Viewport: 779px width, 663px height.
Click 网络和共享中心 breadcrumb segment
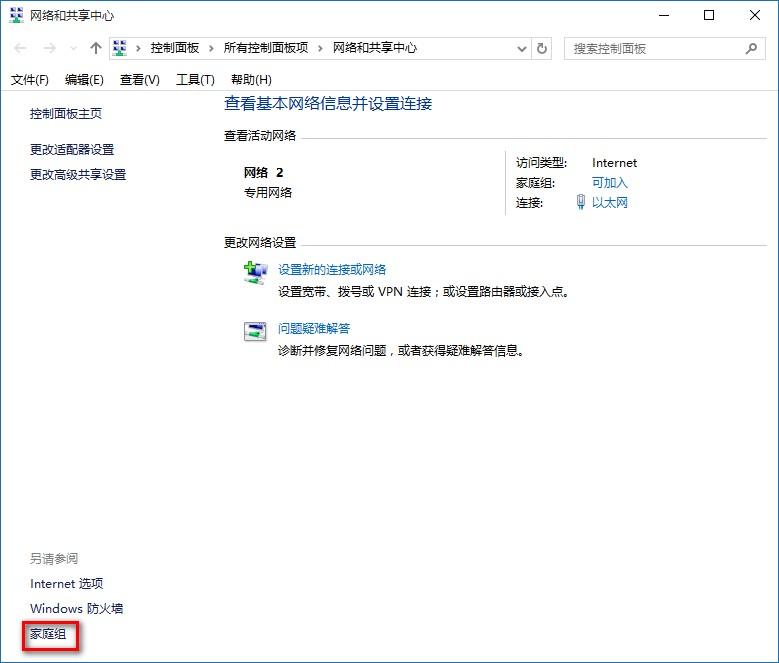click(375, 48)
